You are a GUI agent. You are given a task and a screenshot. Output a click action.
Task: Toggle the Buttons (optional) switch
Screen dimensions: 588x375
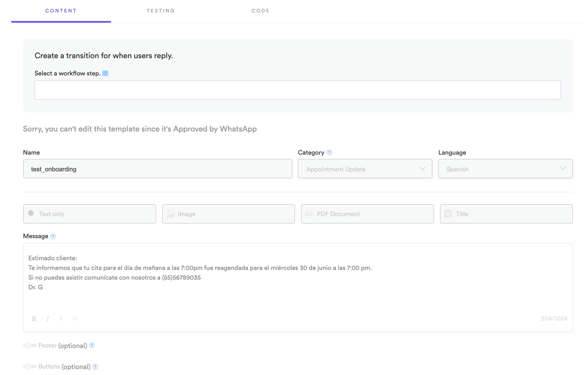30,366
